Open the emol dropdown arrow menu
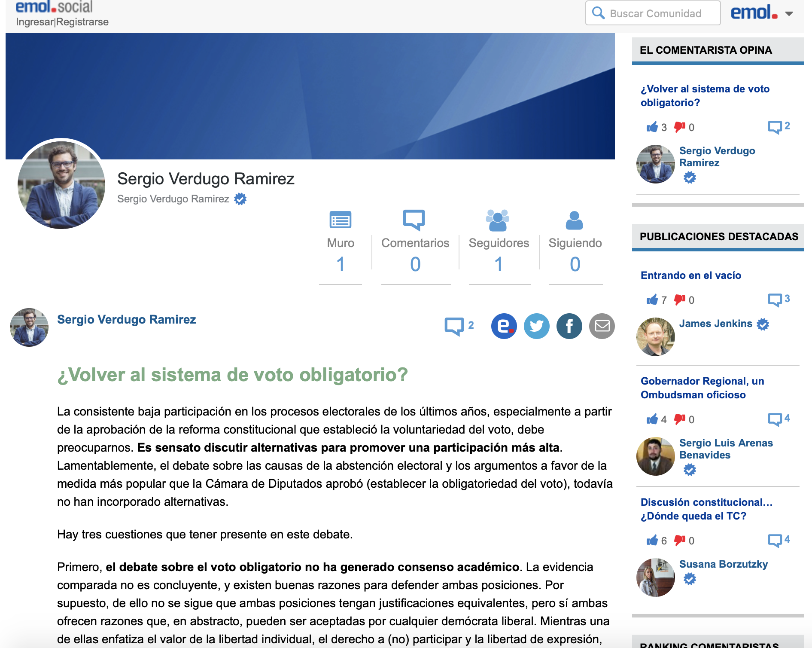 coord(789,14)
